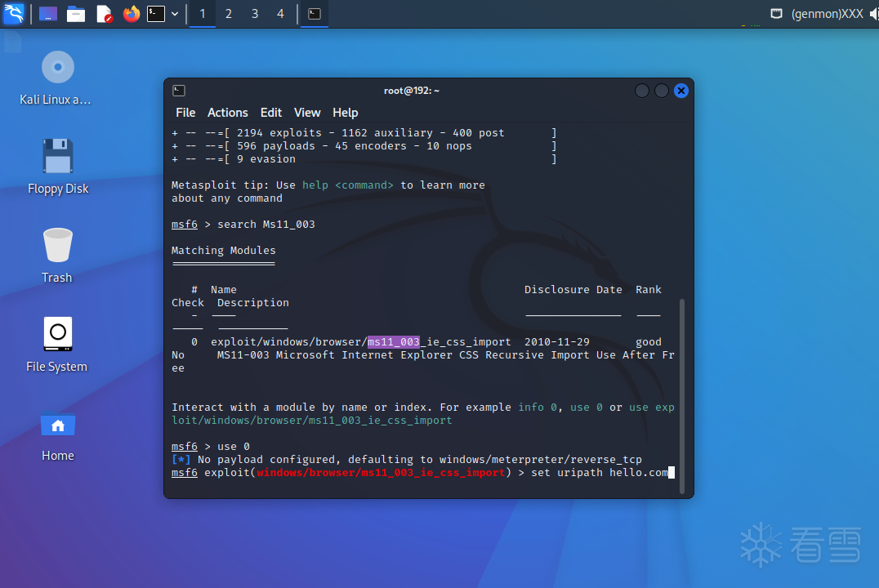Click the (genmon)XXX panel monitor
Viewport: 879px width, 588px height.
point(827,13)
